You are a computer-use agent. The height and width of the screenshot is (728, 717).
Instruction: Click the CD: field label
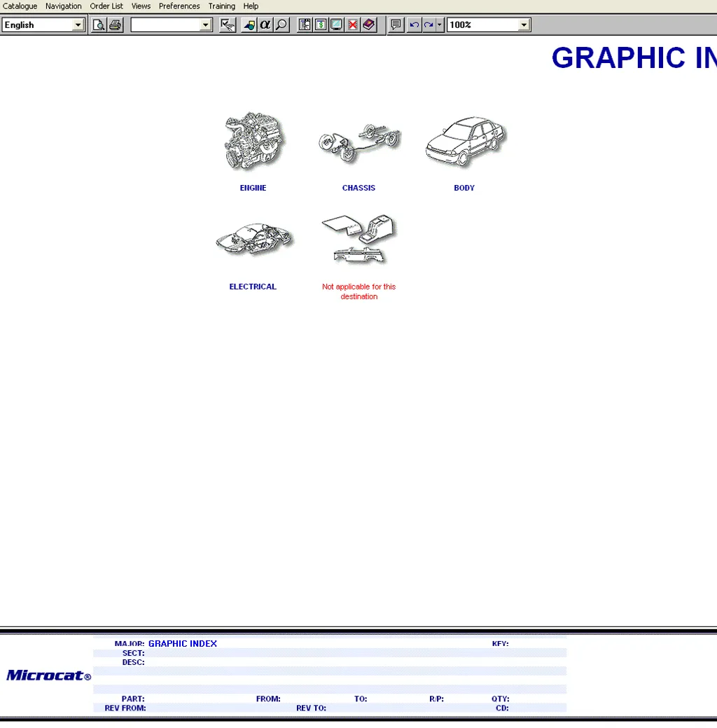click(x=502, y=708)
